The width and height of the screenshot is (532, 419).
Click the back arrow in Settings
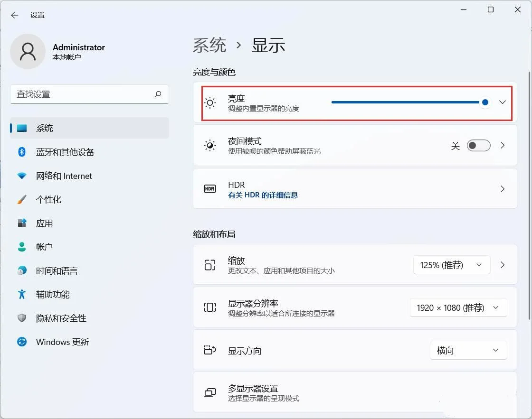[x=14, y=15]
